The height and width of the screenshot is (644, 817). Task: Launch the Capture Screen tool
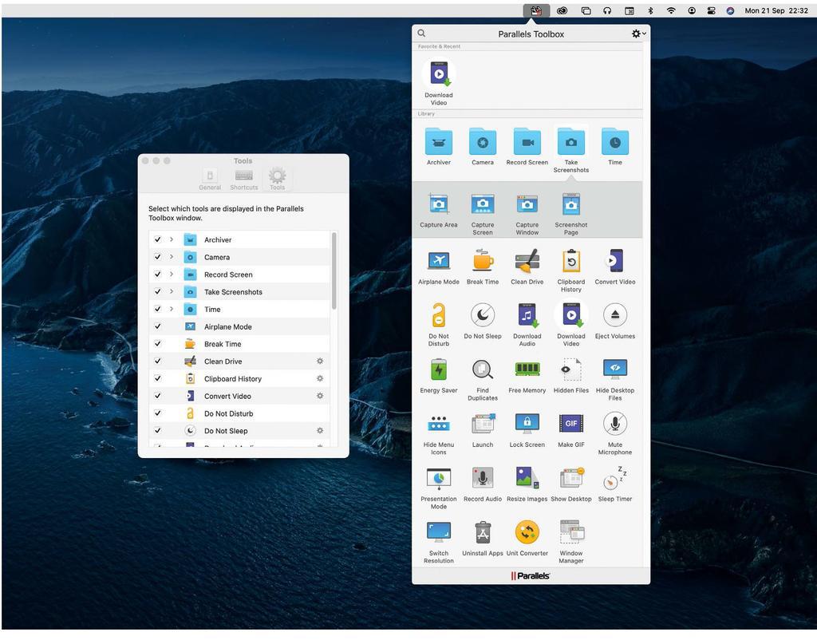click(x=483, y=205)
